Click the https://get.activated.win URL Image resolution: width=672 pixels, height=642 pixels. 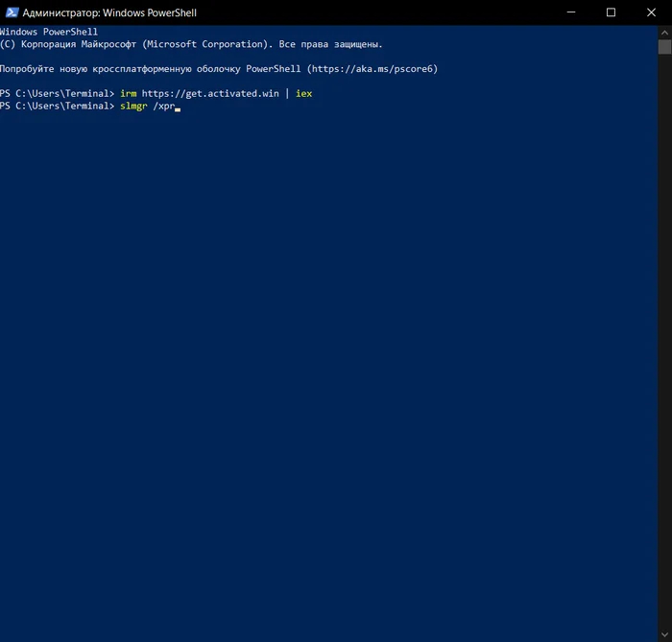coord(211,93)
